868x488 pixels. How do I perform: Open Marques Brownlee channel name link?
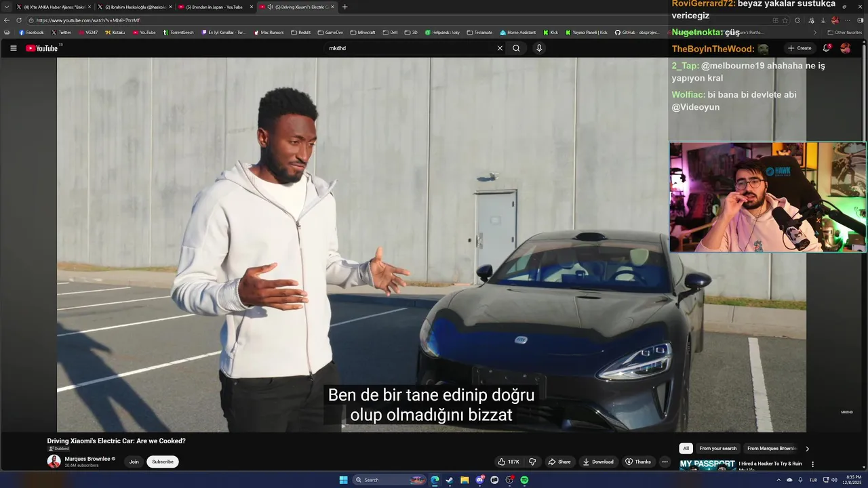point(87,459)
